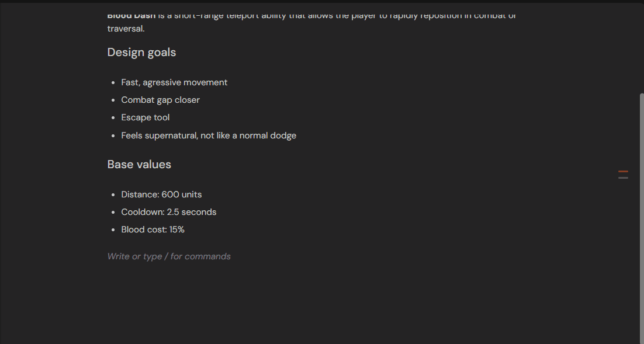The width and height of the screenshot is (644, 344).
Task: Click the "Design goals" heading
Action: coord(141,53)
